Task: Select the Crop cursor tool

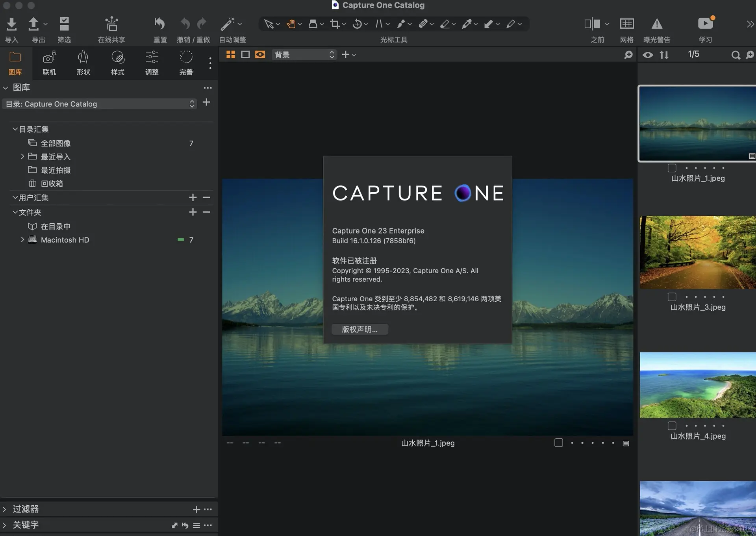Action: (335, 24)
